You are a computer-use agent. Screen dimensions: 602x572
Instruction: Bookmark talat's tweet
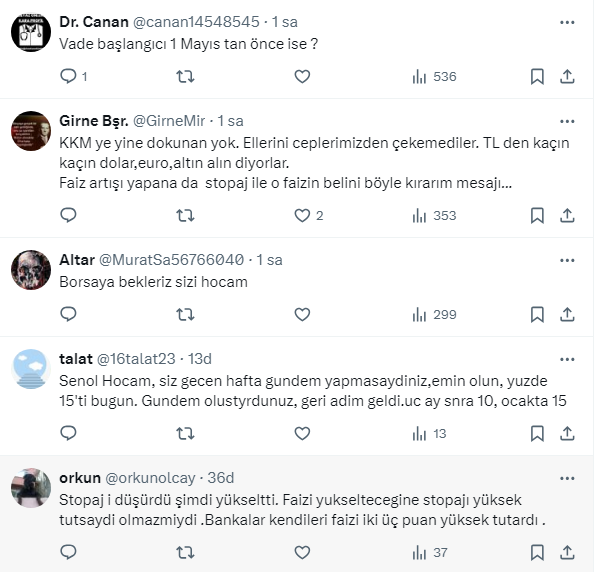[x=537, y=433]
